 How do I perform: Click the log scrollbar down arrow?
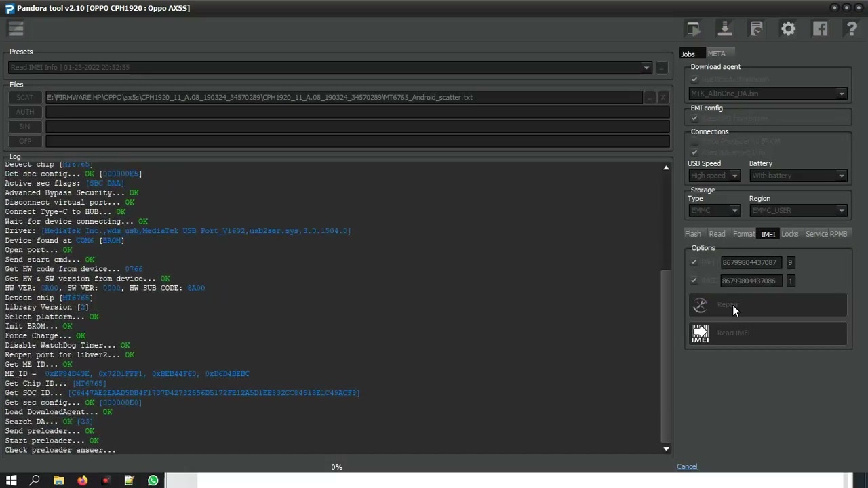point(666,449)
